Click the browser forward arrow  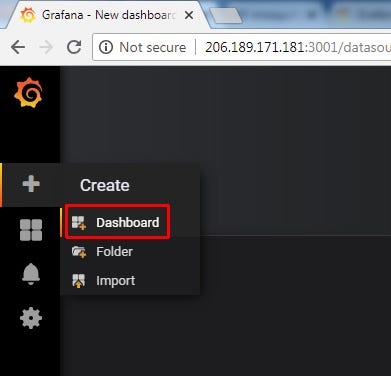pyautogui.click(x=46, y=47)
